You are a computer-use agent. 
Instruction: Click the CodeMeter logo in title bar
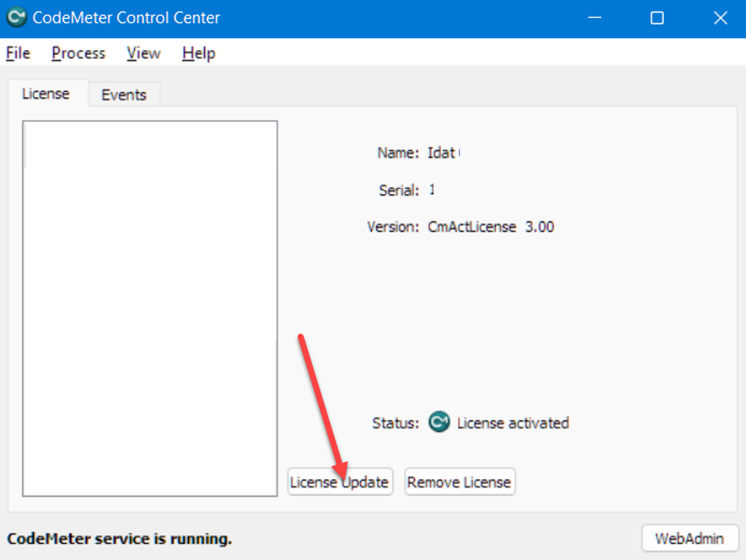[17, 18]
